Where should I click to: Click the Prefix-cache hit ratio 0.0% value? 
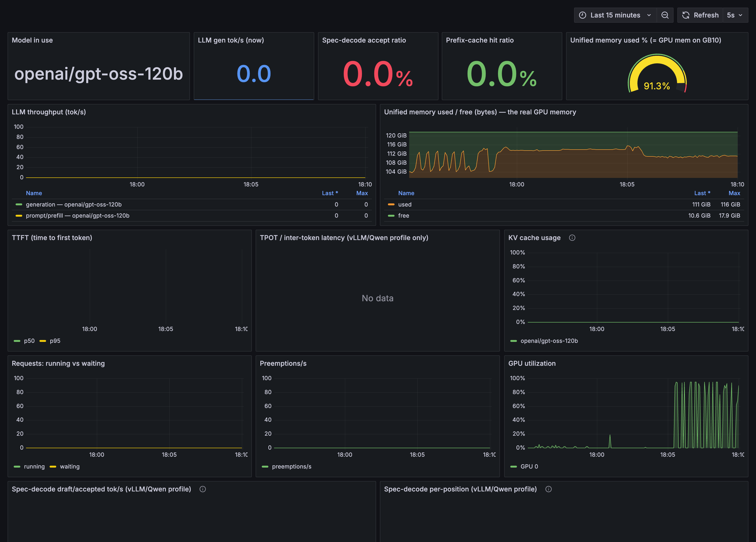pyautogui.click(x=502, y=74)
